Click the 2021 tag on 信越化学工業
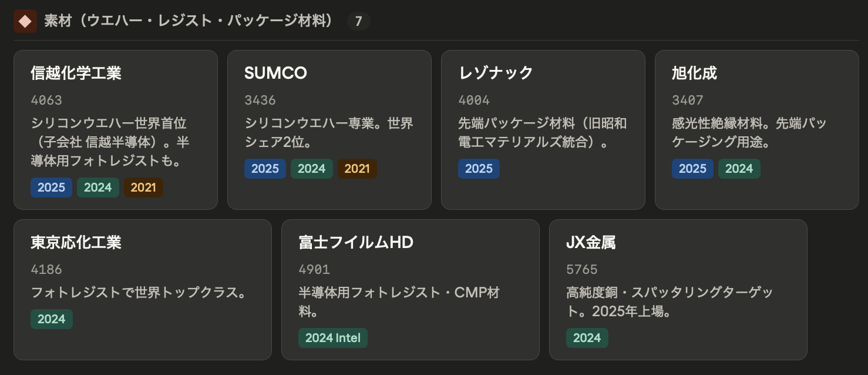 pyautogui.click(x=143, y=187)
